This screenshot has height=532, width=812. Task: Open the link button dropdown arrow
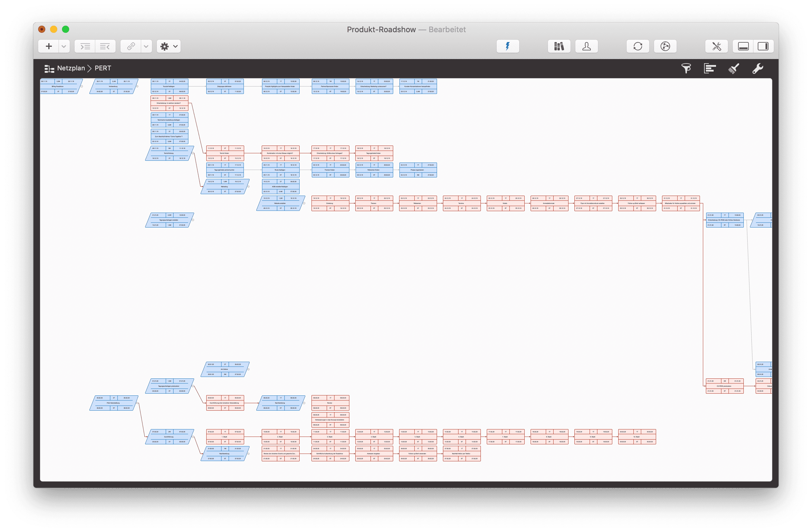tap(146, 47)
